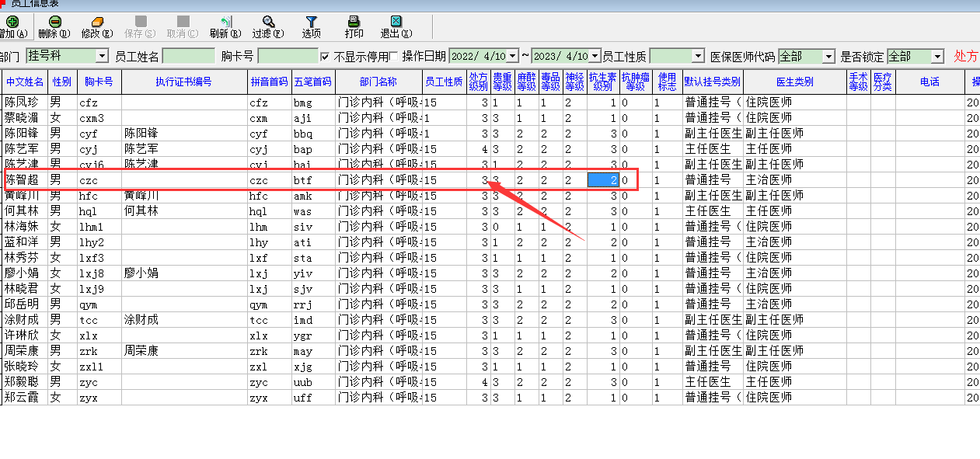Expand the 部门 dropdown showing 挂号科

(x=102, y=57)
